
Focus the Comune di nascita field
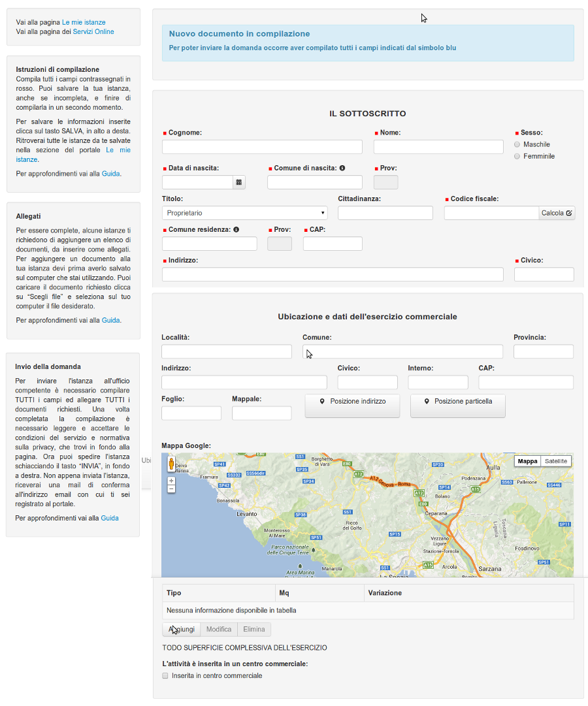point(315,182)
